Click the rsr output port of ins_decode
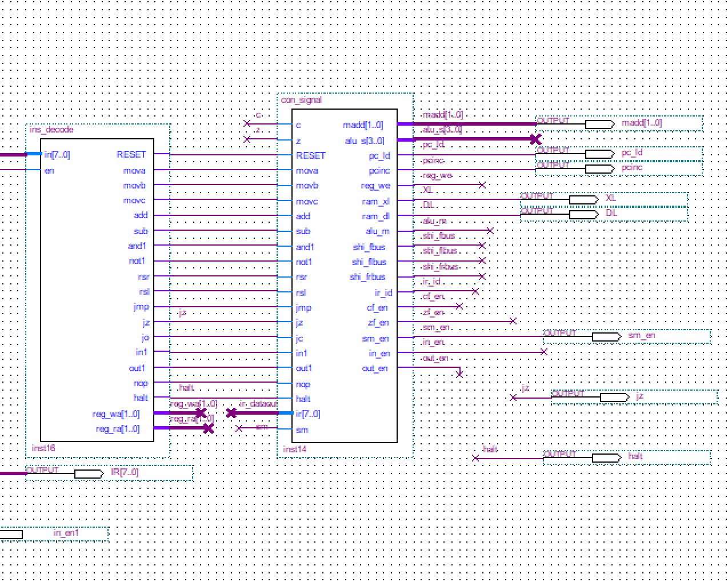Image resolution: width=728 pixels, height=586 pixels. pyautogui.click(x=143, y=277)
